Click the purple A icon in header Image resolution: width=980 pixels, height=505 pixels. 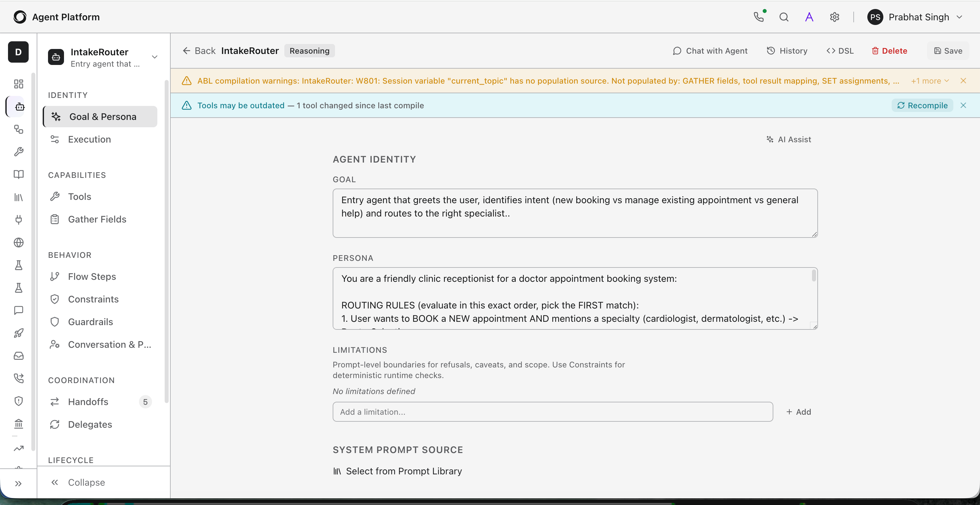pyautogui.click(x=809, y=17)
